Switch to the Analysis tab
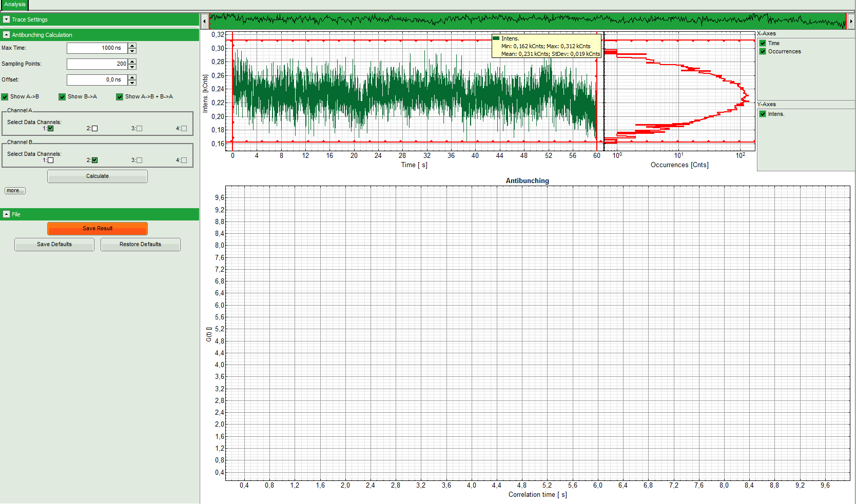The height and width of the screenshot is (504, 856). 14,5
